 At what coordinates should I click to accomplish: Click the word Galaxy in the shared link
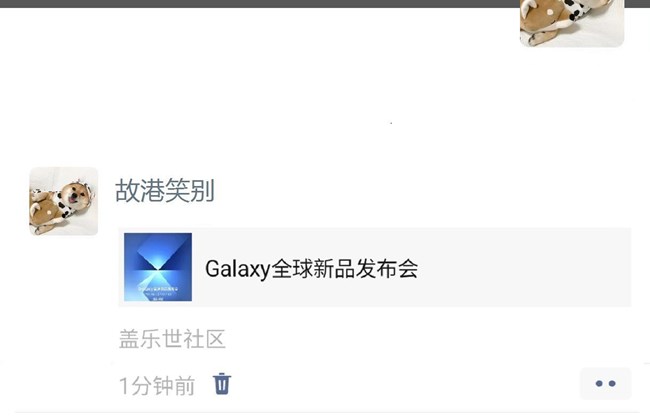tap(238, 269)
